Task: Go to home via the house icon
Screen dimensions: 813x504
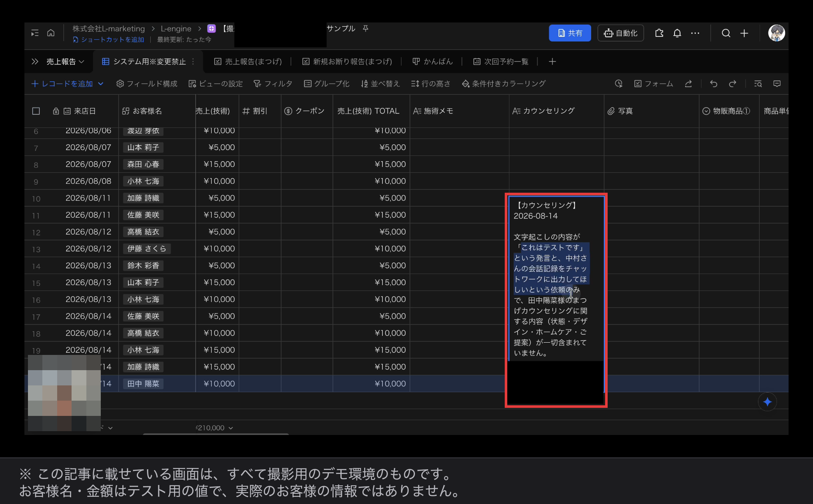Action: [51, 33]
